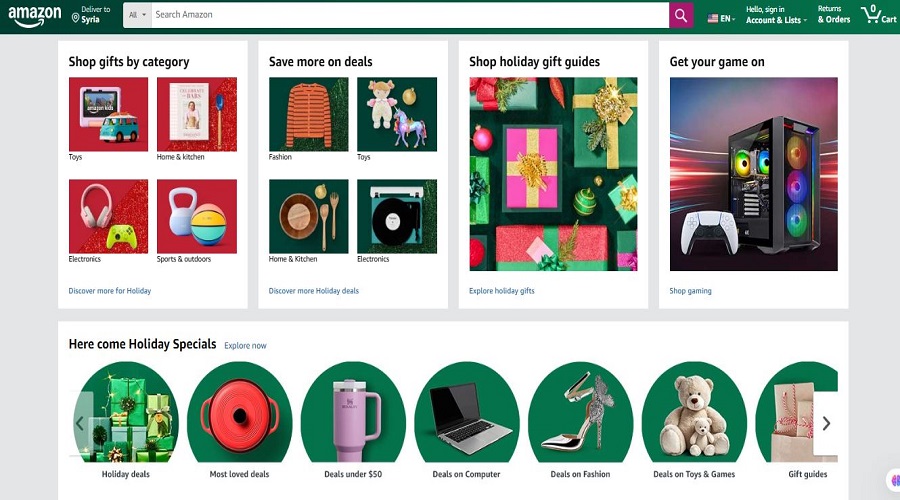The image size is (900, 500).
Task: Open the Account & Lists dropdown
Action: pos(775,15)
